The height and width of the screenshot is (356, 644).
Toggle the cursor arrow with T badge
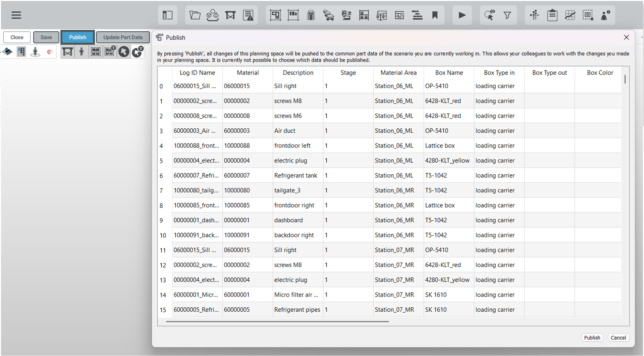coord(138,52)
